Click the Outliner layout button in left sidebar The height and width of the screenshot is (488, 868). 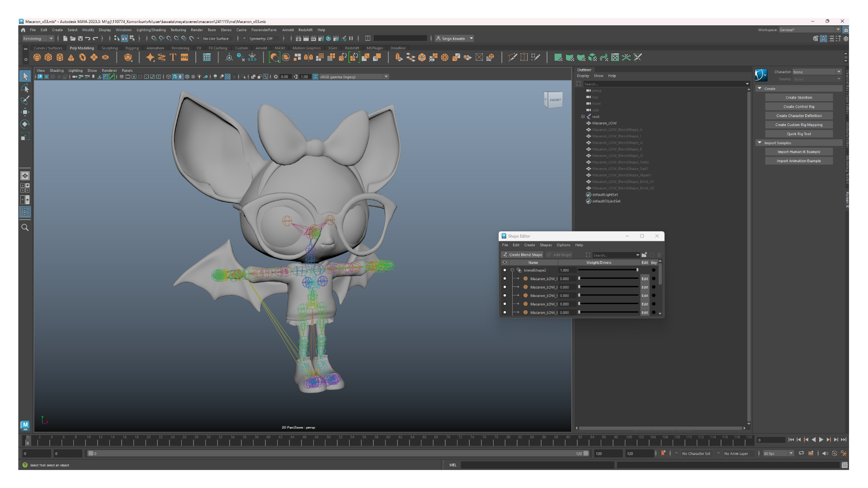tap(25, 211)
